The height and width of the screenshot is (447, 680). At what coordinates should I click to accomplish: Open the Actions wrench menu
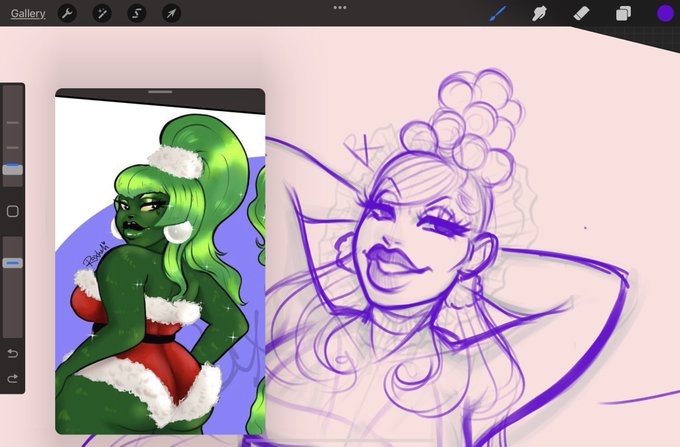[67, 13]
